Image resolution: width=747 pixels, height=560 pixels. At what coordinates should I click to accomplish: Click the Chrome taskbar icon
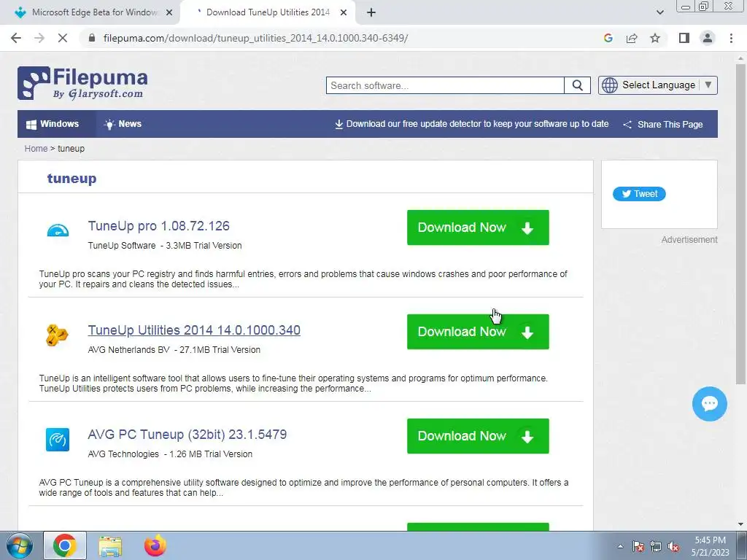(x=65, y=545)
